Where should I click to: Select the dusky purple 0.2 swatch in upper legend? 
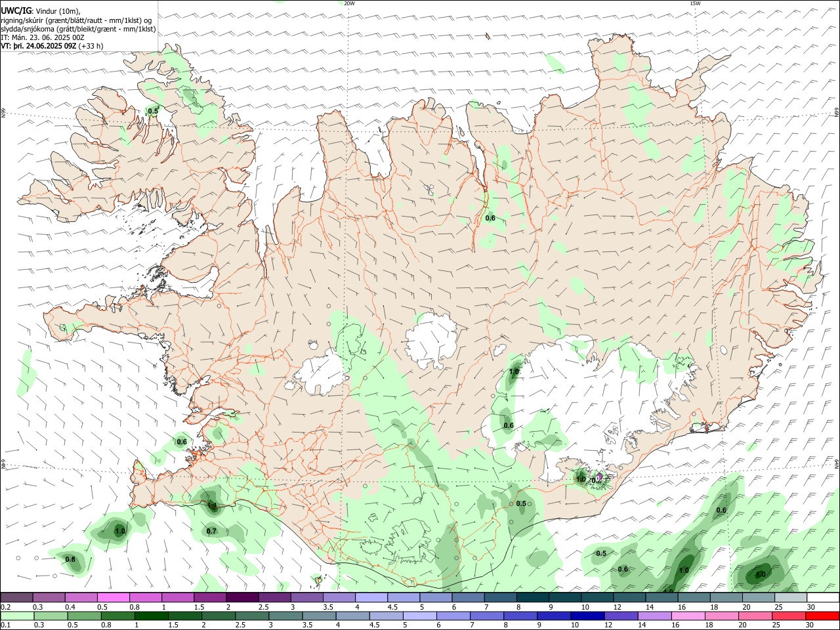16,597
